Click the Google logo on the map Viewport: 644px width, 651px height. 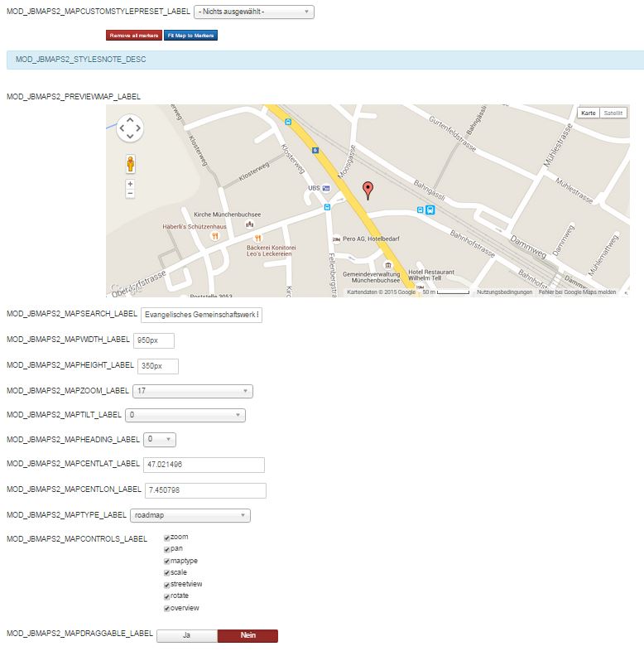pos(125,288)
